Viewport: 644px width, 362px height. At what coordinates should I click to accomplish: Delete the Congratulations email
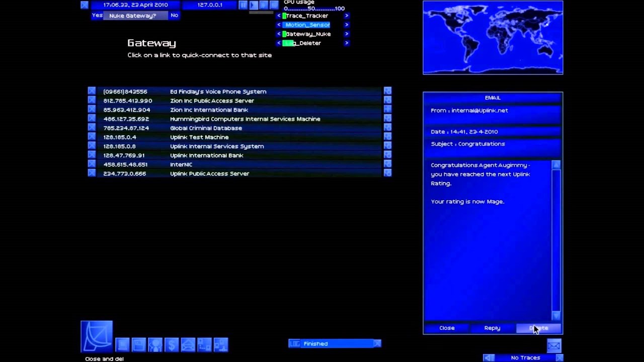pos(538,328)
